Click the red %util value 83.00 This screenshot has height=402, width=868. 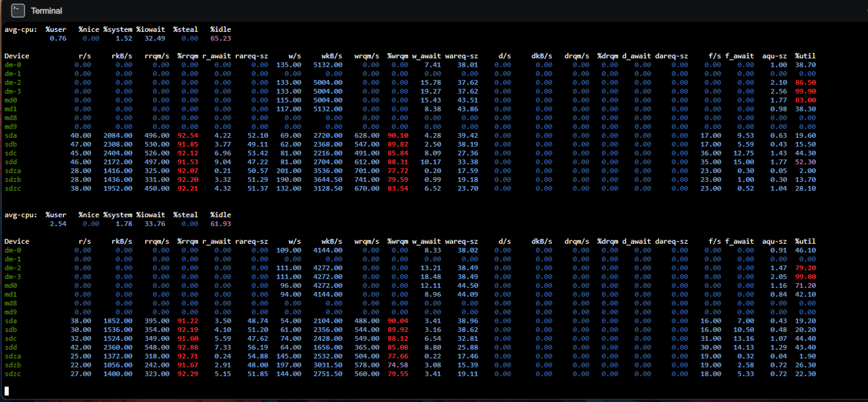[x=805, y=100]
